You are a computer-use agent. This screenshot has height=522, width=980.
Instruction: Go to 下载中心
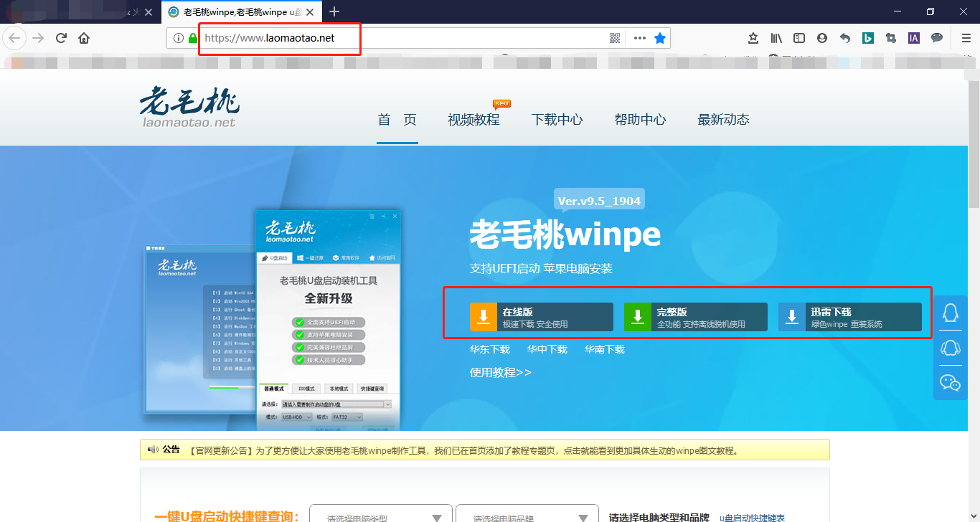557,120
